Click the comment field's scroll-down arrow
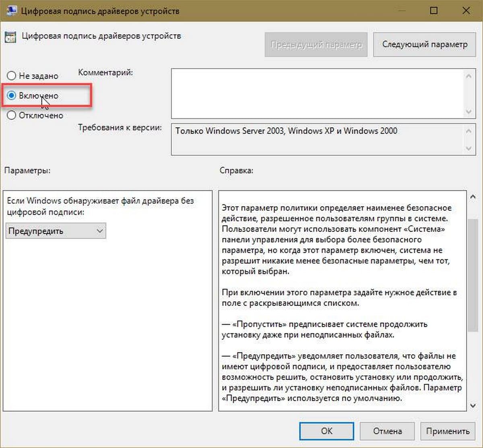The height and width of the screenshot is (448, 483). [x=469, y=112]
